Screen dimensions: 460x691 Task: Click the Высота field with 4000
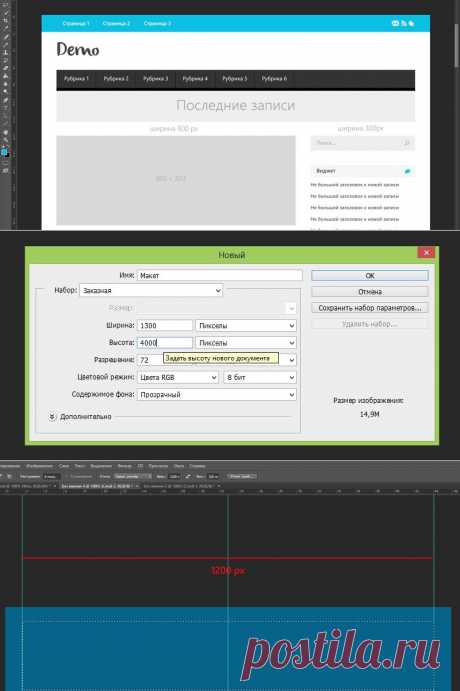165,343
